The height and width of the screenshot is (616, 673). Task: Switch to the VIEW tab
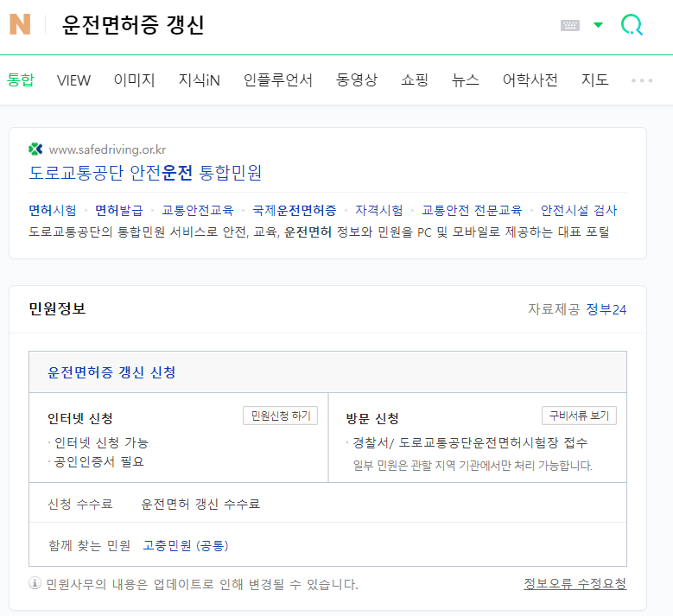73,80
